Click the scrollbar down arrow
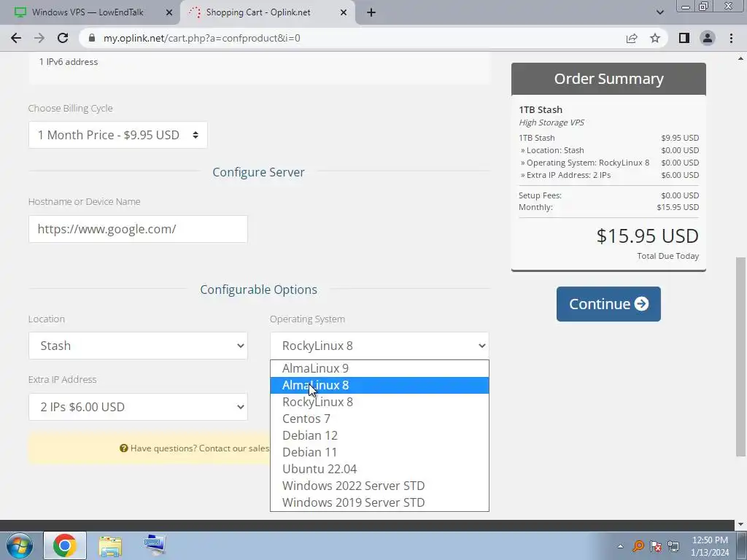747x560 pixels. click(x=740, y=524)
